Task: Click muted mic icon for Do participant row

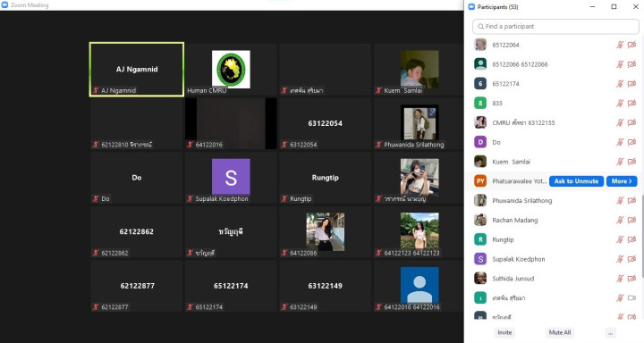Action: [x=620, y=142]
